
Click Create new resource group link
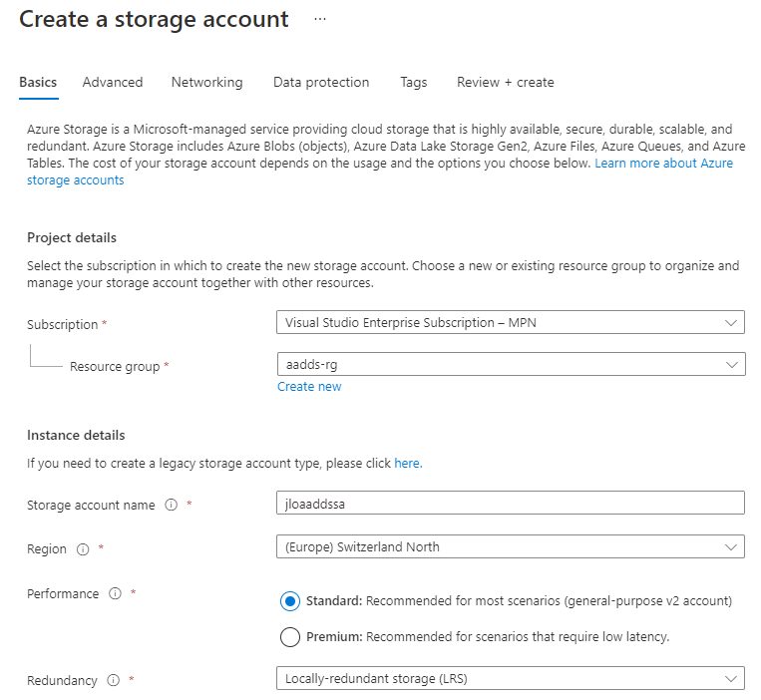click(x=309, y=387)
